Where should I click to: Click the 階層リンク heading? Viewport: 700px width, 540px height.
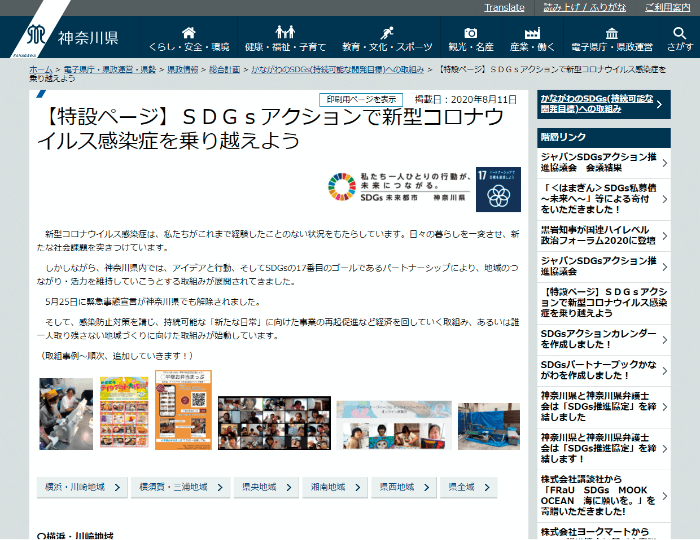[563, 137]
